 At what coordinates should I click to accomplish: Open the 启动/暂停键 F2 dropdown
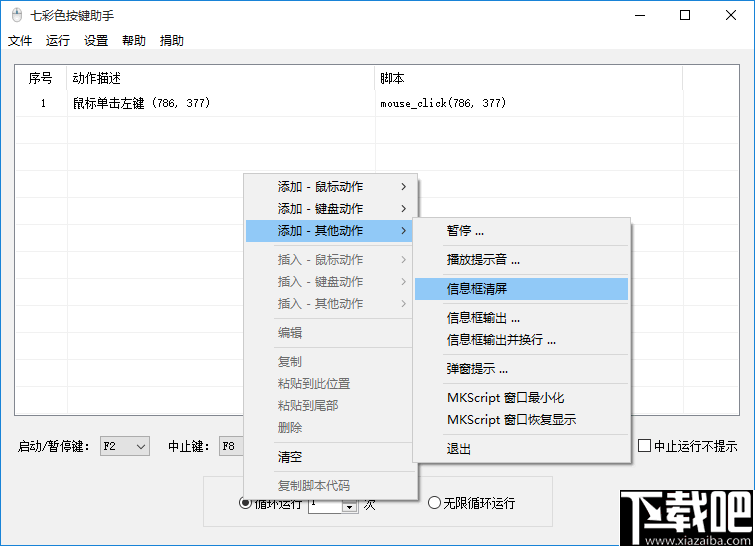tap(125, 446)
